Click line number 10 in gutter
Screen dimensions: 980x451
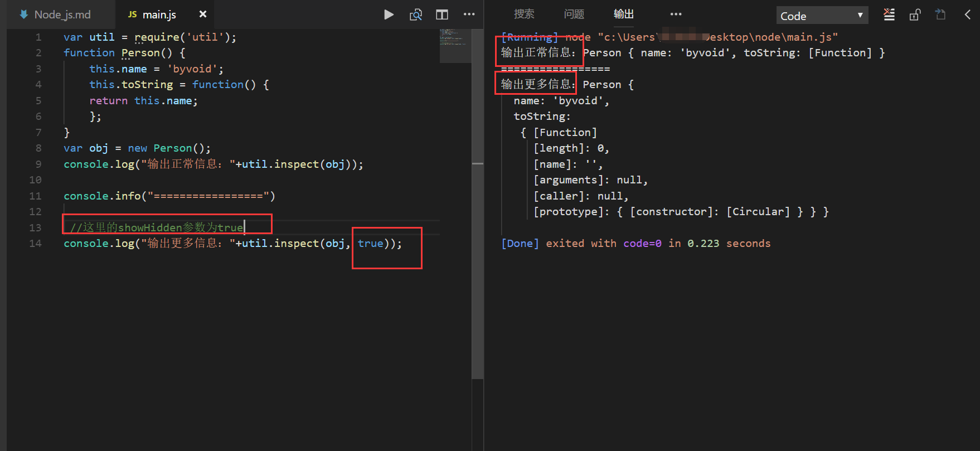tap(35, 180)
